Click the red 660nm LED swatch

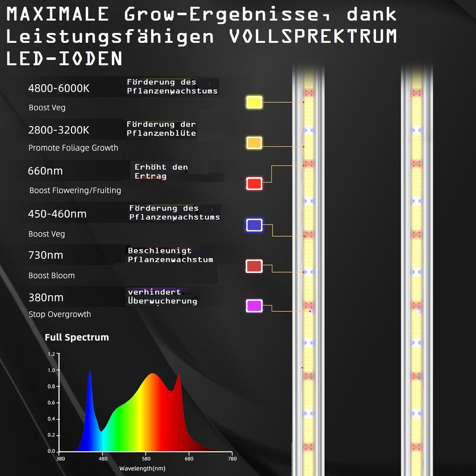point(254,183)
